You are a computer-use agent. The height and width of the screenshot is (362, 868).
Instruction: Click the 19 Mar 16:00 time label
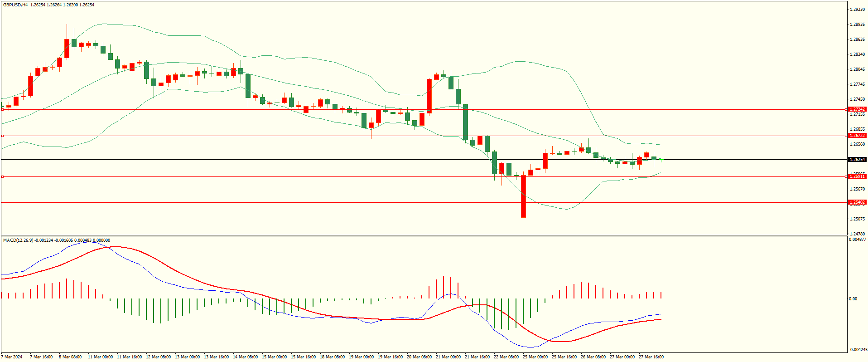[x=390, y=357]
